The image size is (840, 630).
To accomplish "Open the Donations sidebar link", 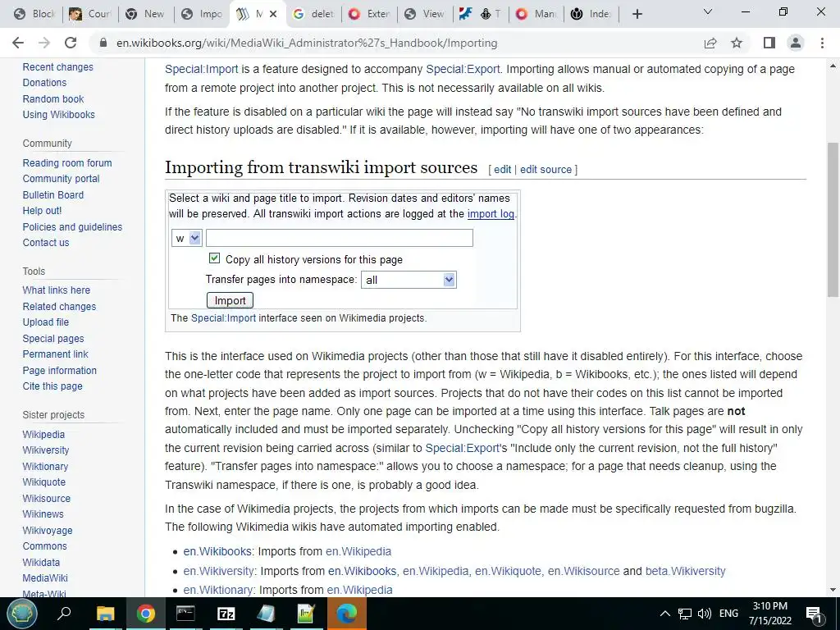I will [44, 83].
